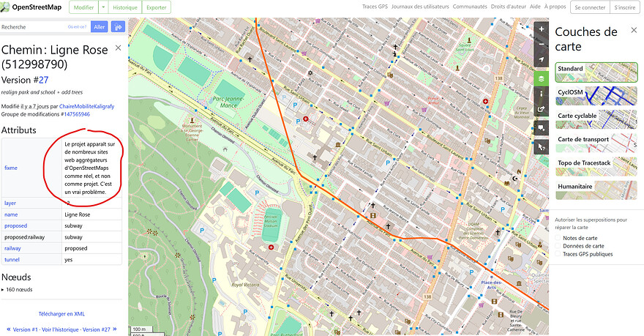Click the fixme attribute key
The height and width of the screenshot is (336, 644).
click(x=11, y=168)
